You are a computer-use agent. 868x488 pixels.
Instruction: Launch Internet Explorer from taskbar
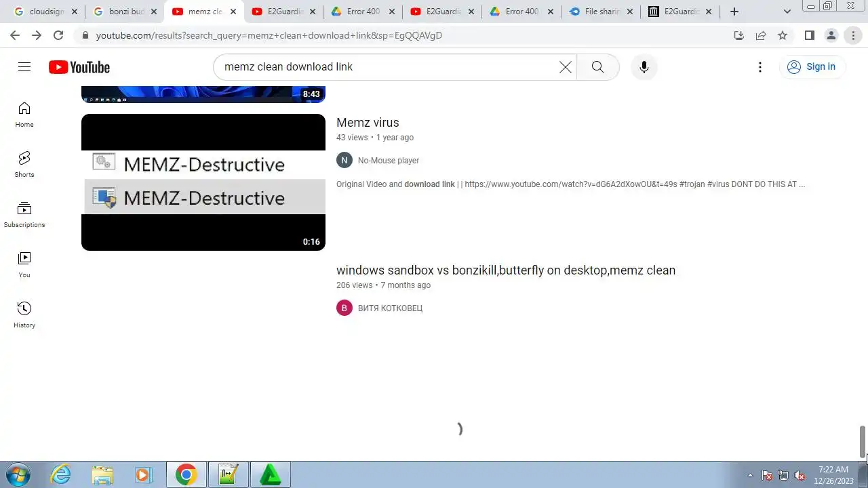(x=61, y=474)
